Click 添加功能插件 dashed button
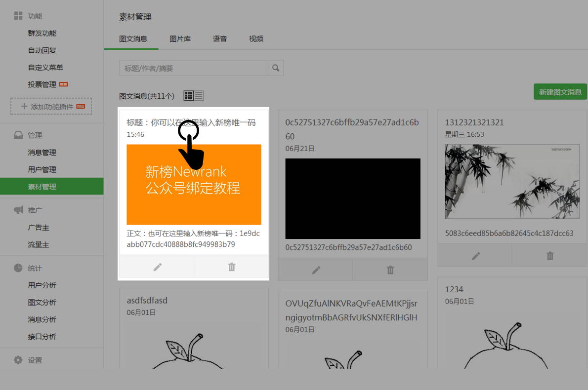Image resolution: width=588 pixels, height=390 pixels. click(51, 107)
